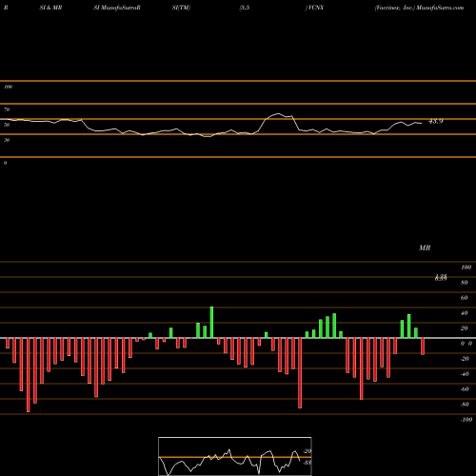Click the overlapping value label beside the 80 mark

pos(441,278)
